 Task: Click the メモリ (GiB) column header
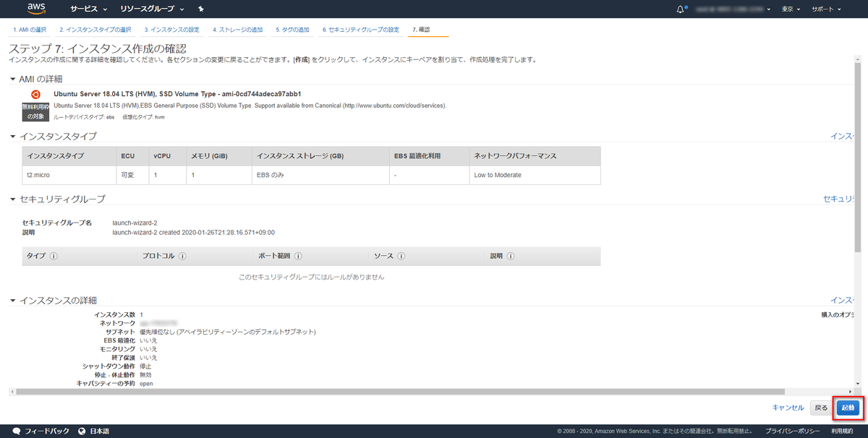218,156
